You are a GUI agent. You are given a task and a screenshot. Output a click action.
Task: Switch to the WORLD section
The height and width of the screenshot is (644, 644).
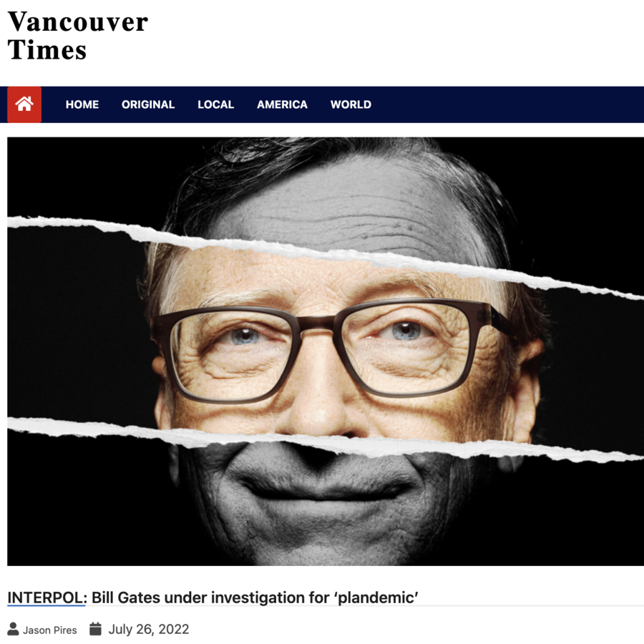351,104
